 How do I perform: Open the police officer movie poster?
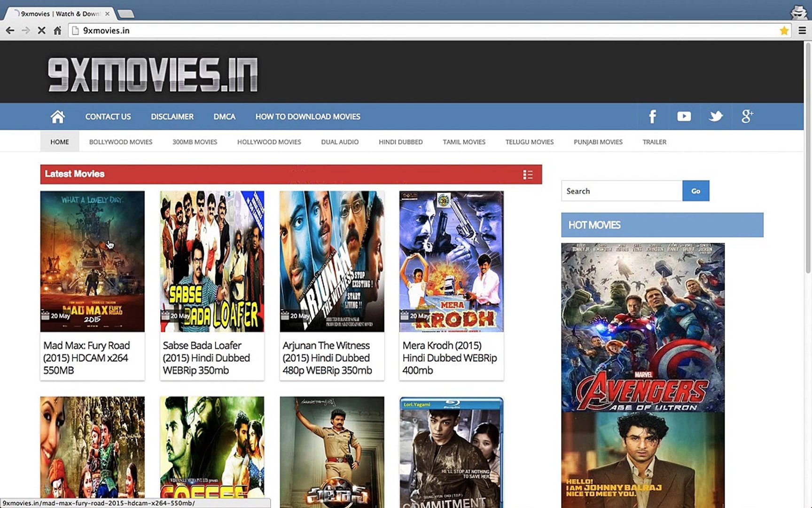coord(332,452)
